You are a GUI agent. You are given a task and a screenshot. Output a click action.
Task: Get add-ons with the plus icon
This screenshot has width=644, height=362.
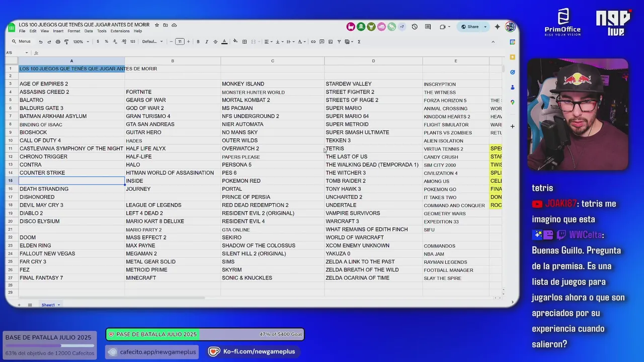[512, 126]
